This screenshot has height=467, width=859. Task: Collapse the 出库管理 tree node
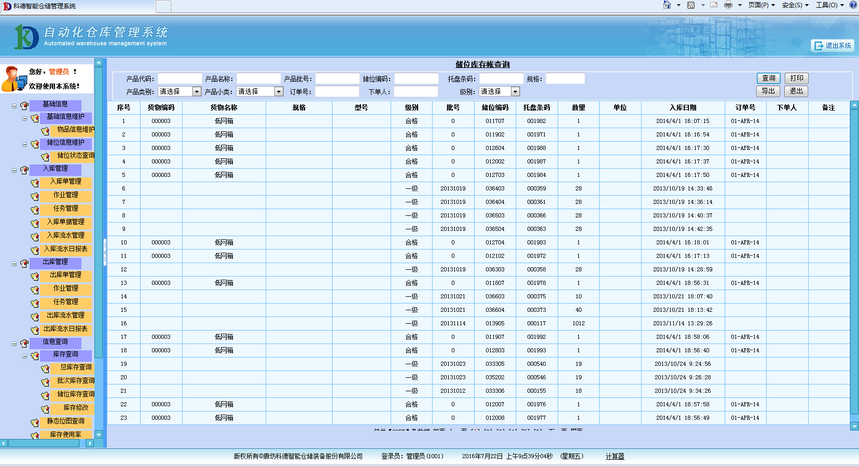[14, 264]
